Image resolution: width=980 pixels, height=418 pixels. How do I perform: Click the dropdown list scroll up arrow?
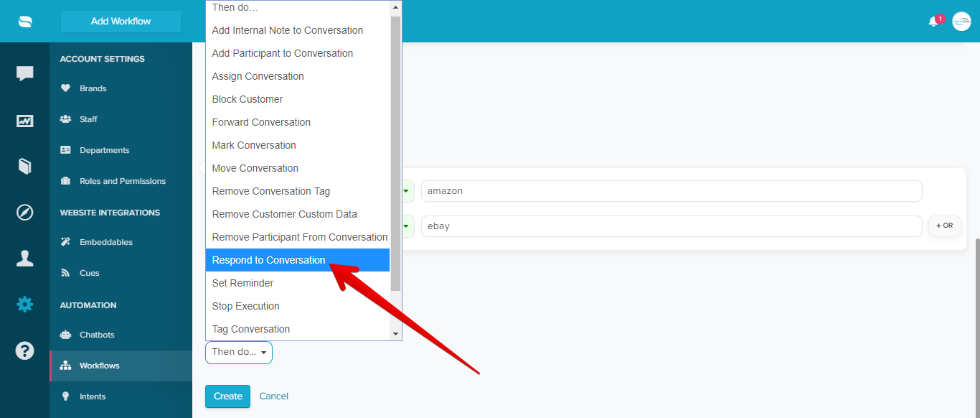click(x=395, y=7)
